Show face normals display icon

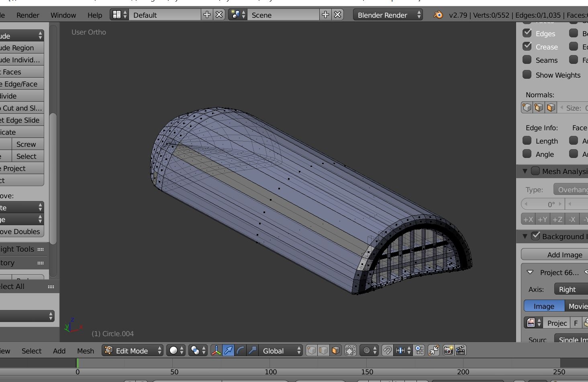click(551, 108)
